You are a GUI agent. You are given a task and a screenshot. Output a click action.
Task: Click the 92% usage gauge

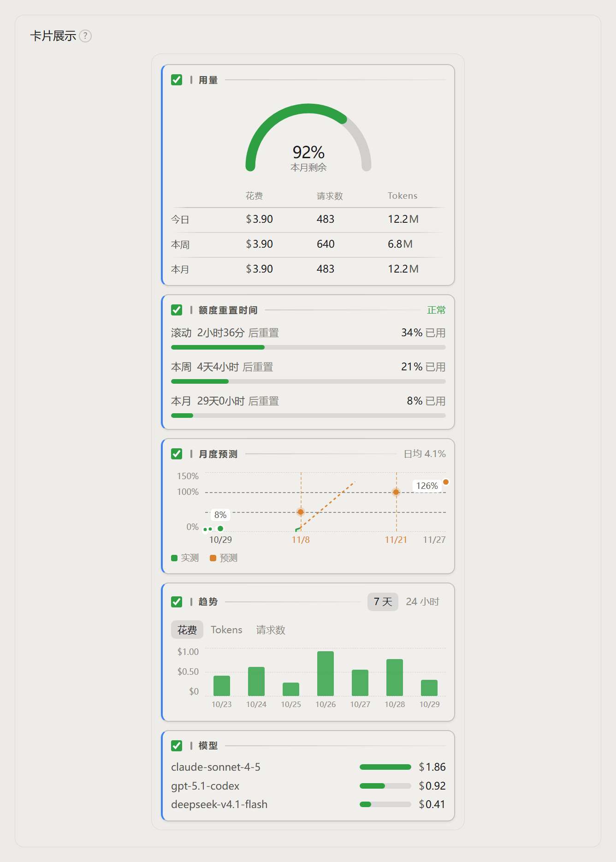(x=308, y=138)
